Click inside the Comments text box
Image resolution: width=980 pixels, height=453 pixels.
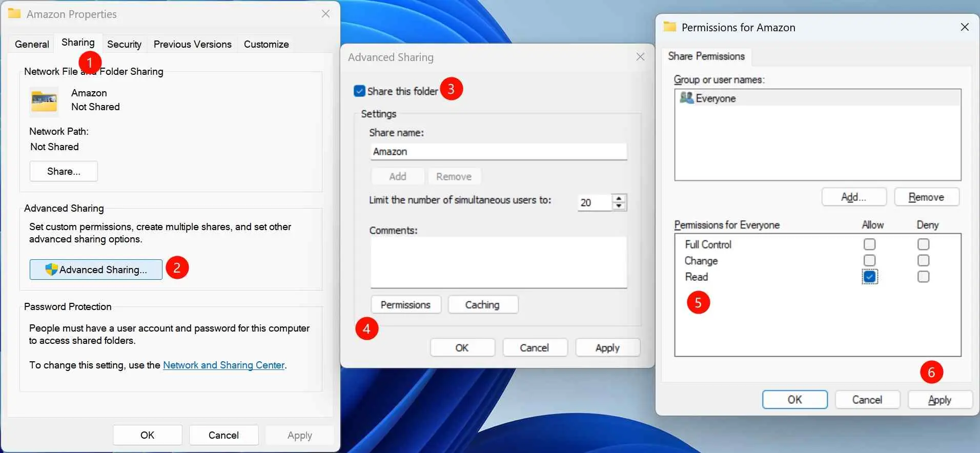[498, 262]
